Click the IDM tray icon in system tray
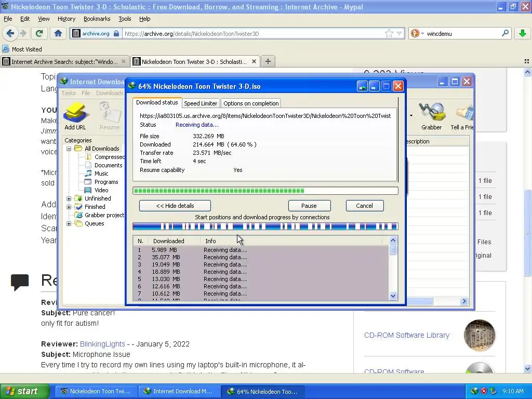Viewport: 532px width, 399px height. 474,391
